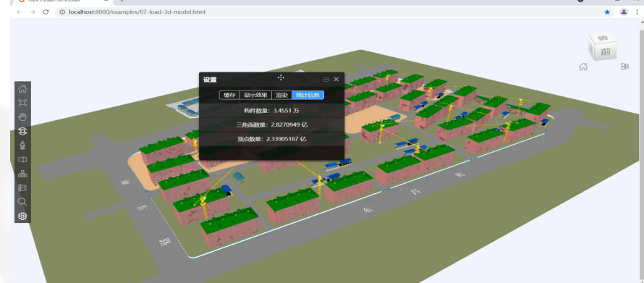Select the fit-to-view frame tool
The height and width of the screenshot is (283, 644).
pyautogui.click(x=22, y=103)
